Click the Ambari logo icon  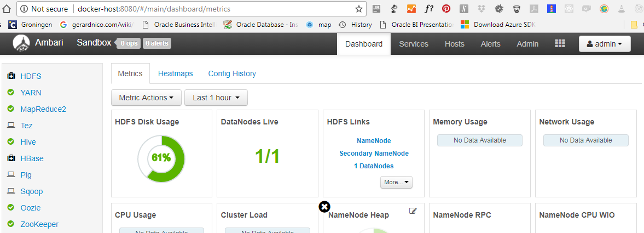point(21,43)
